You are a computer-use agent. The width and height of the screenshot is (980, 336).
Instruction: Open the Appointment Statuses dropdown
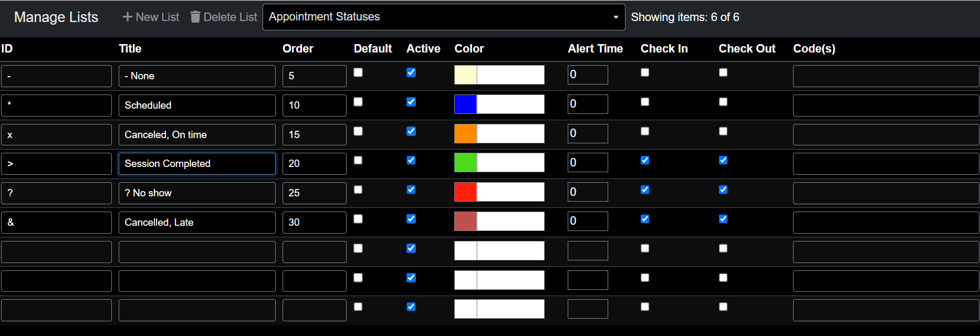(x=443, y=17)
